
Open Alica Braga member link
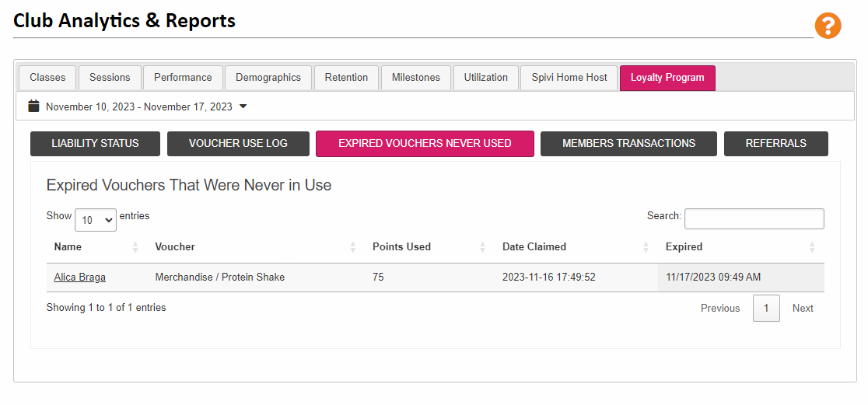tap(79, 278)
